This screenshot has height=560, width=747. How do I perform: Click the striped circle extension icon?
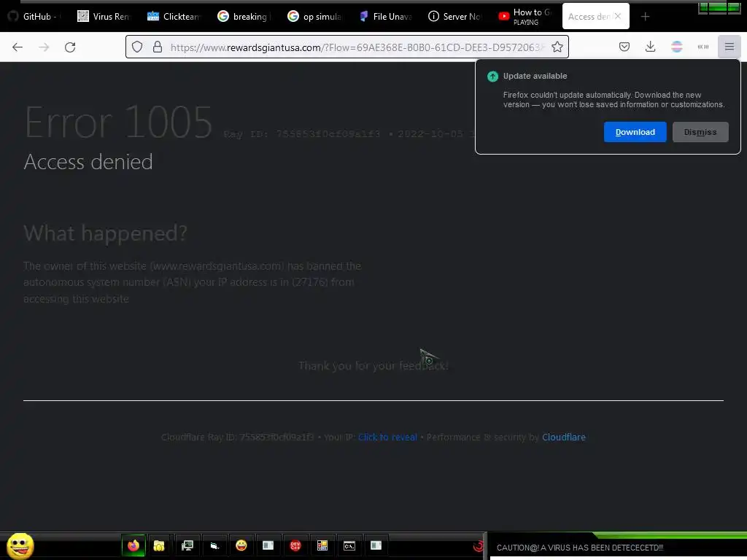pos(676,47)
